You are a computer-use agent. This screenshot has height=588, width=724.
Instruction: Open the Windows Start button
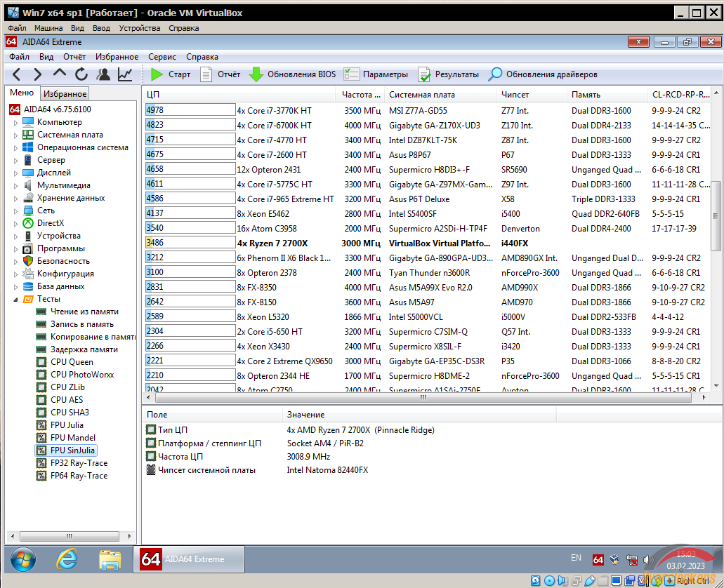pyautogui.click(x=22, y=559)
